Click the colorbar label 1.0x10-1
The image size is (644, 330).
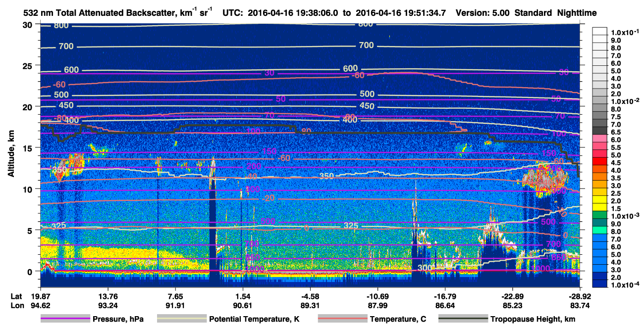pos(626,32)
